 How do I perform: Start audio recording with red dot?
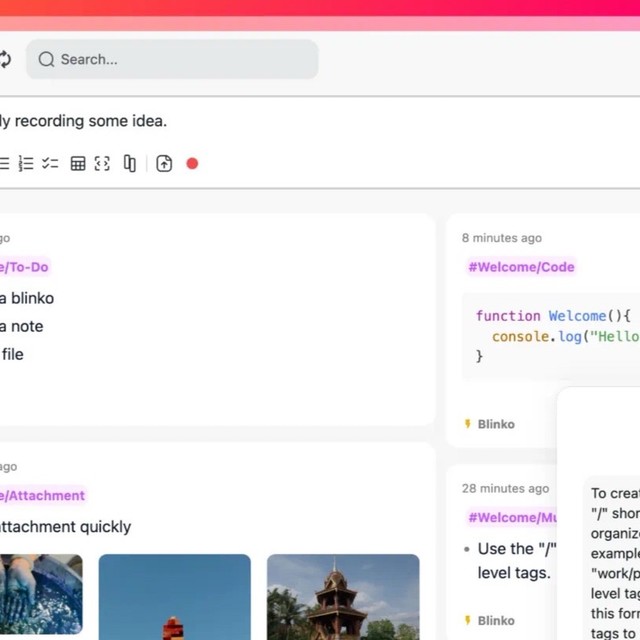(192, 164)
